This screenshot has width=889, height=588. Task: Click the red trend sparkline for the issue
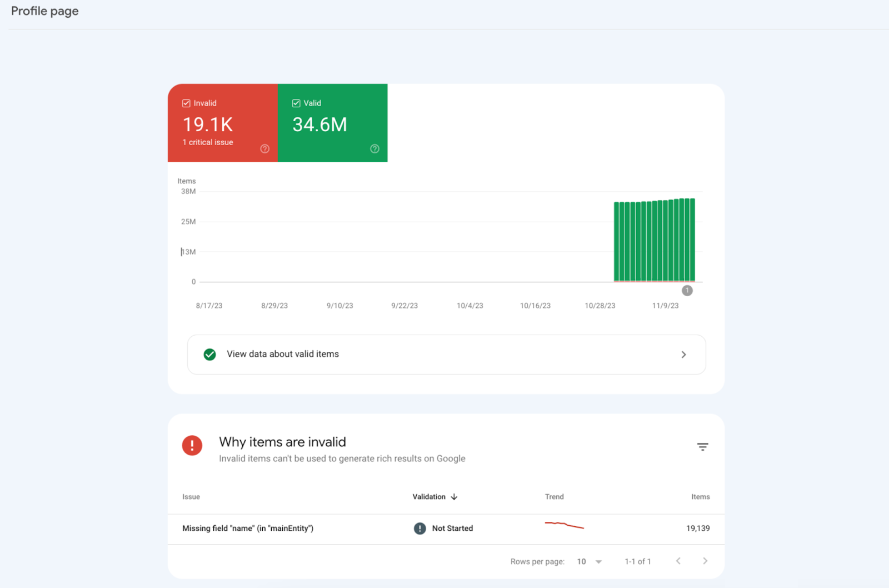click(x=563, y=526)
